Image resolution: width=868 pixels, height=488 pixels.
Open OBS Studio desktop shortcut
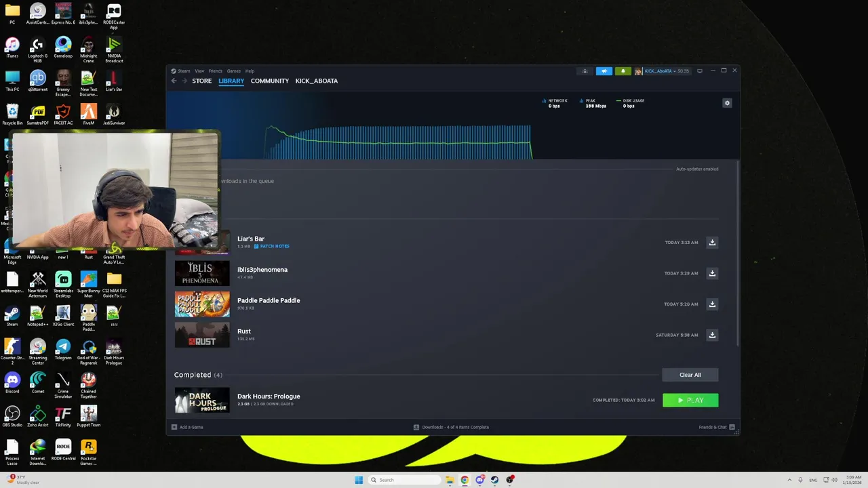pos(12,417)
